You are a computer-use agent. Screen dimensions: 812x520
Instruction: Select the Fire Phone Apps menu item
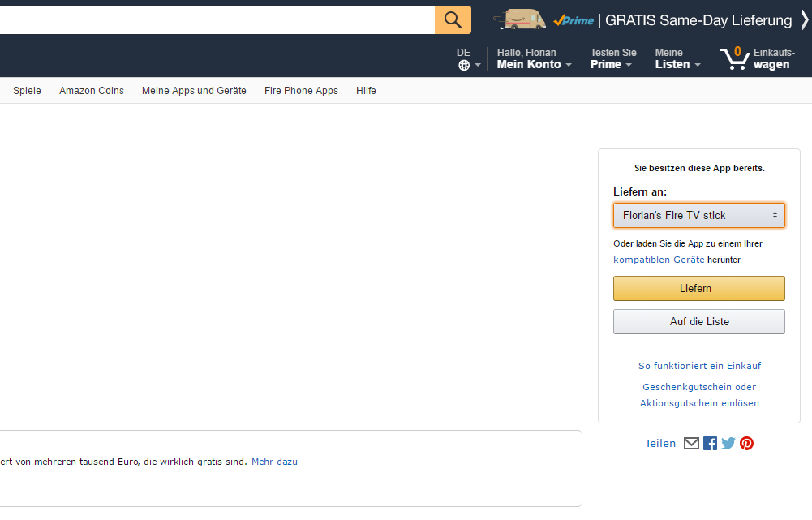(x=302, y=91)
